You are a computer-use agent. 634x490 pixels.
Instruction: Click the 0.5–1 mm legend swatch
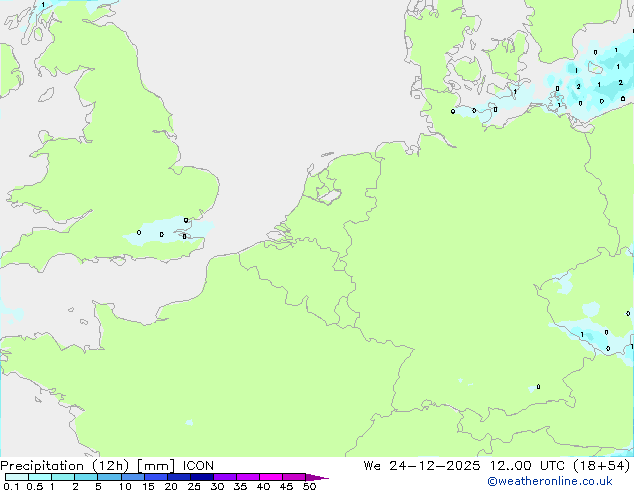click(x=40, y=477)
